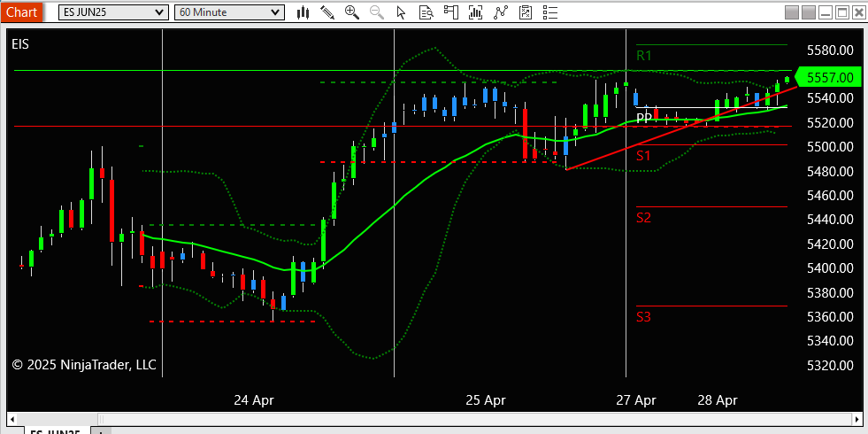Show the data box icon
The height and width of the screenshot is (434, 868).
coord(426,12)
